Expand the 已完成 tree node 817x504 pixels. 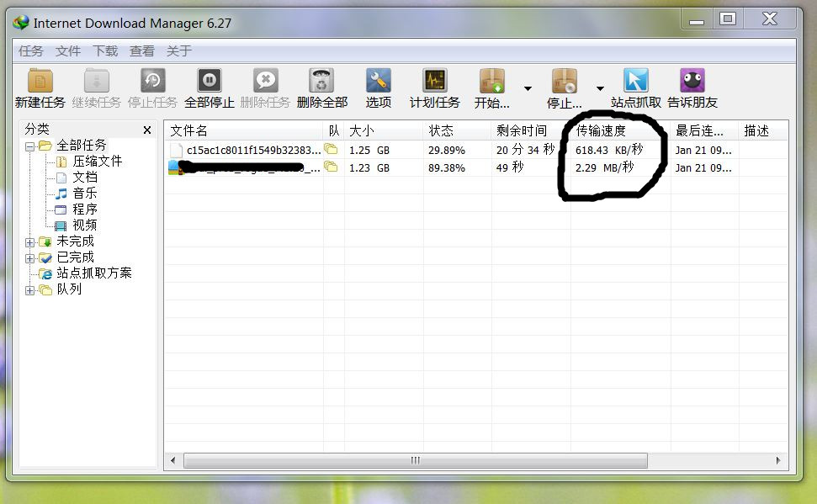coord(29,258)
